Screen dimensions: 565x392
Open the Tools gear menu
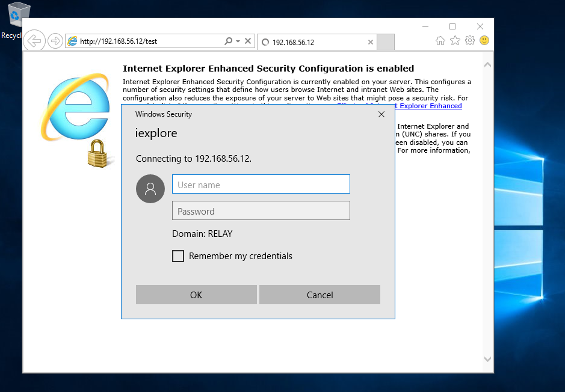click(469, 41)
